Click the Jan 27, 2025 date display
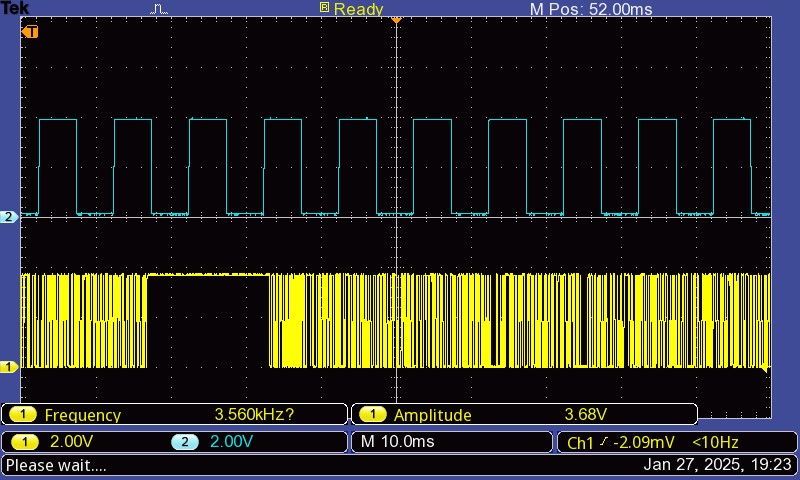Screen dimensions: 800x480 tap(718, 465)
